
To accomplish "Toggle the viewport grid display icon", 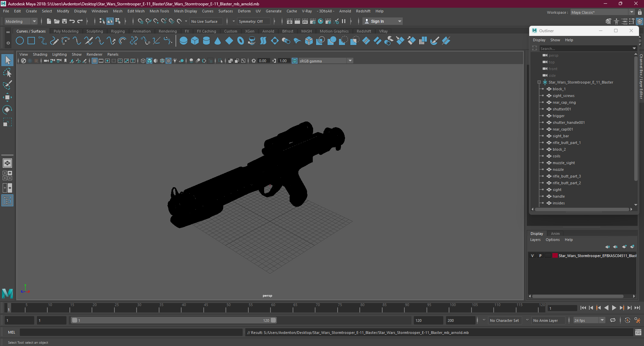I will tap(95, 61).
